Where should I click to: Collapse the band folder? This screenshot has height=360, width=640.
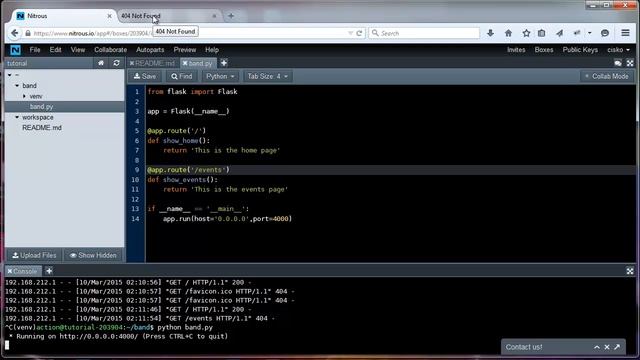pos(17,86)
